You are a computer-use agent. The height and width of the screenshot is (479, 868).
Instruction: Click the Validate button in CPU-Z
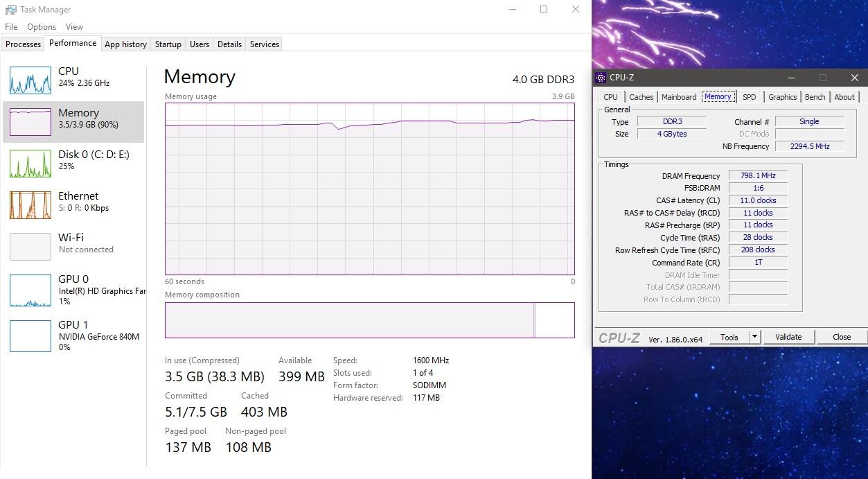pyautogui.click(x=788, y=337)
